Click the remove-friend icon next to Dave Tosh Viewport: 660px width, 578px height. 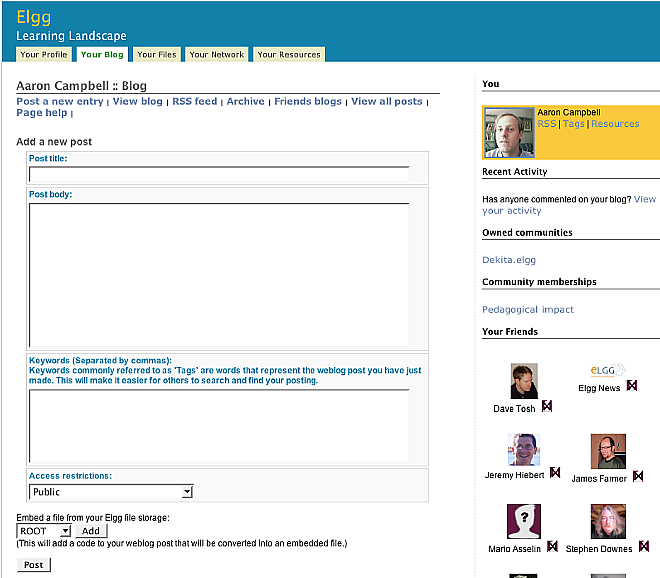tap(547, 406)
